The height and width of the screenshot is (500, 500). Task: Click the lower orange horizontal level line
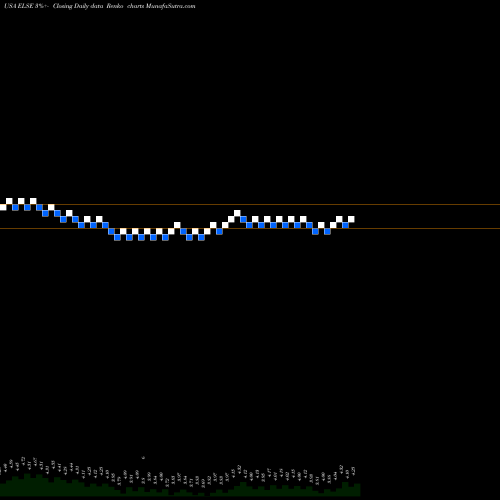(x=250, y=228)
